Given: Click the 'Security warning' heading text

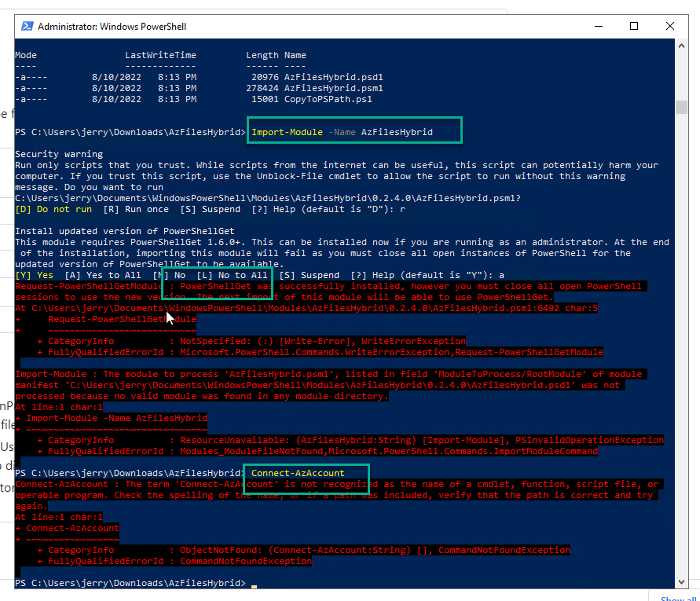Looking at the screenshot, I should coord(59,154).
